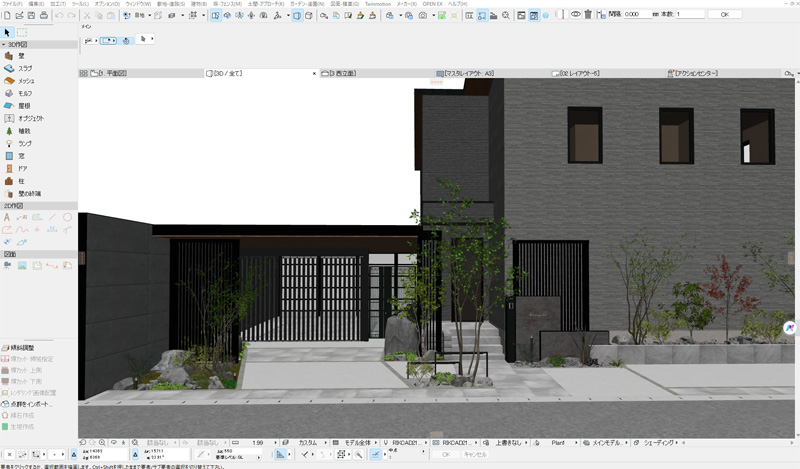Click the arrow selection tool

[7, 33]
